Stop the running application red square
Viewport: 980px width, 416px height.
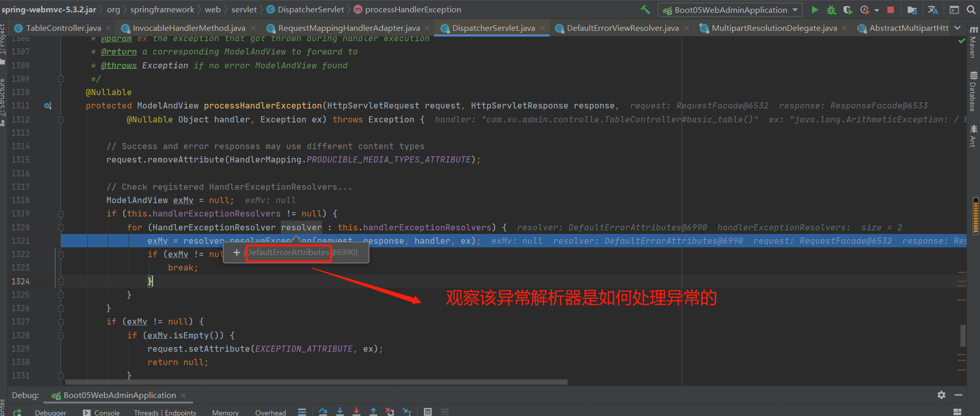point(891,10)
